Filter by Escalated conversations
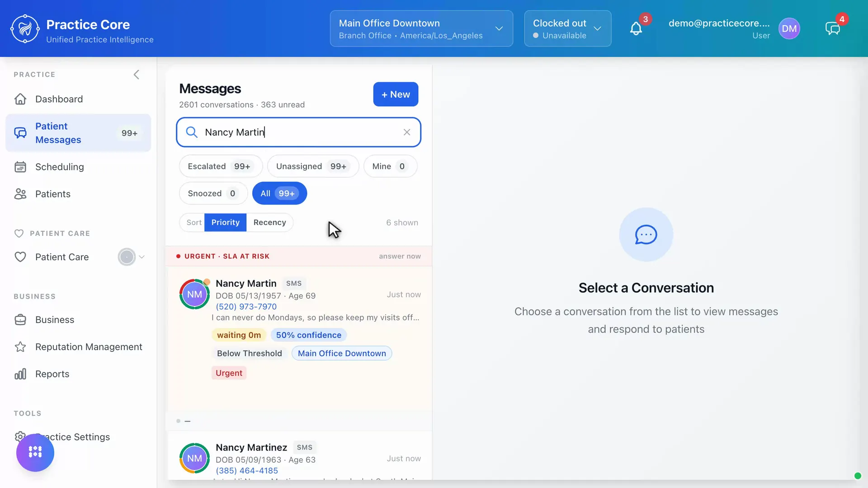 tap(221, 166)
